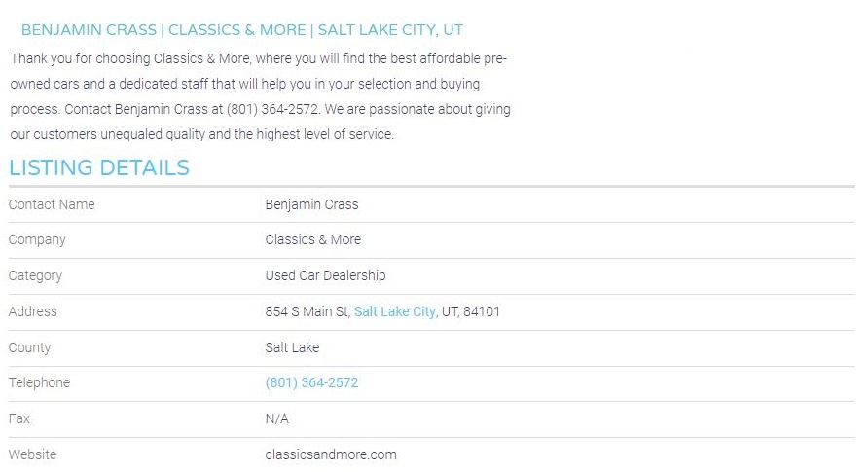
Task: Click the Salt Lake county value
Action: tap(292, 347)
